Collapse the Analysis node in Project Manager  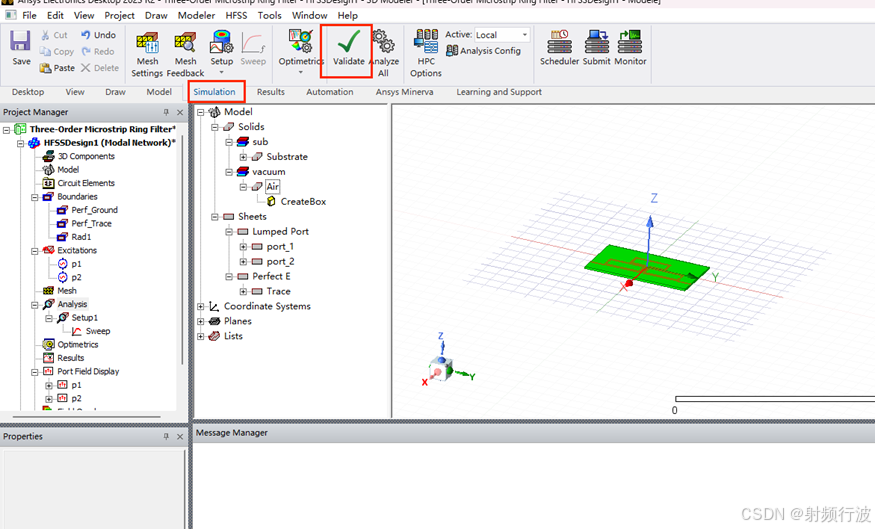pos(35,305)
